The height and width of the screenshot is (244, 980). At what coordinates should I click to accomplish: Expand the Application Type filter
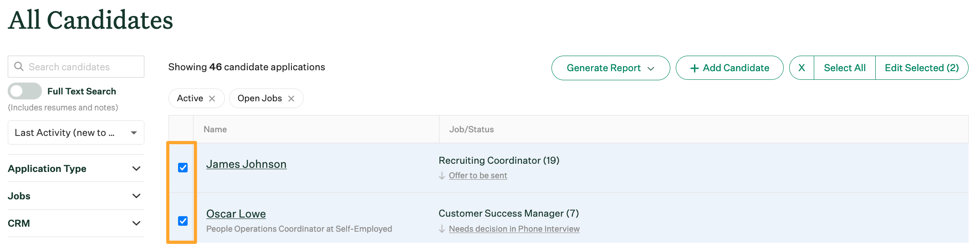tap(136, 169)
